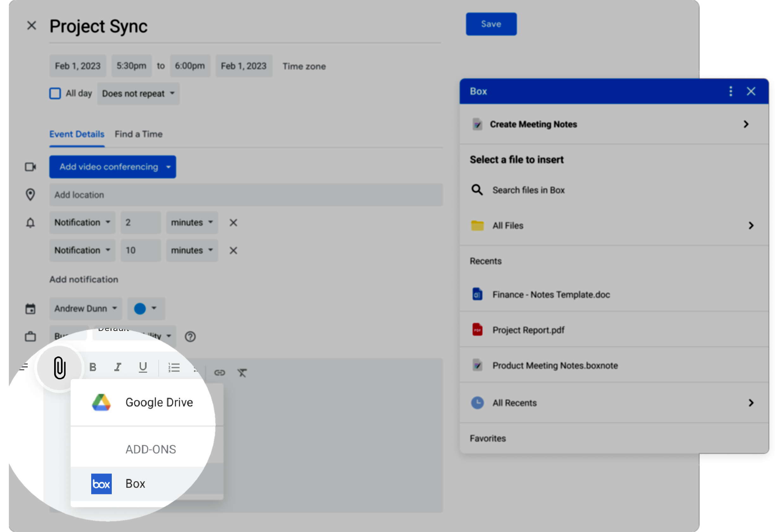Open the Andrew Dunn calendar dropdown

85,308
